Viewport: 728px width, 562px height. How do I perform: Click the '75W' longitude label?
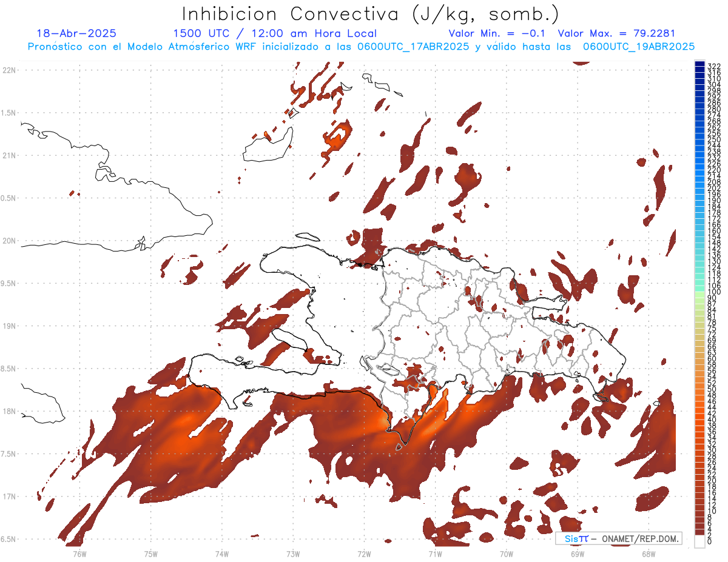pyautogui.click(x=151, y=554)
